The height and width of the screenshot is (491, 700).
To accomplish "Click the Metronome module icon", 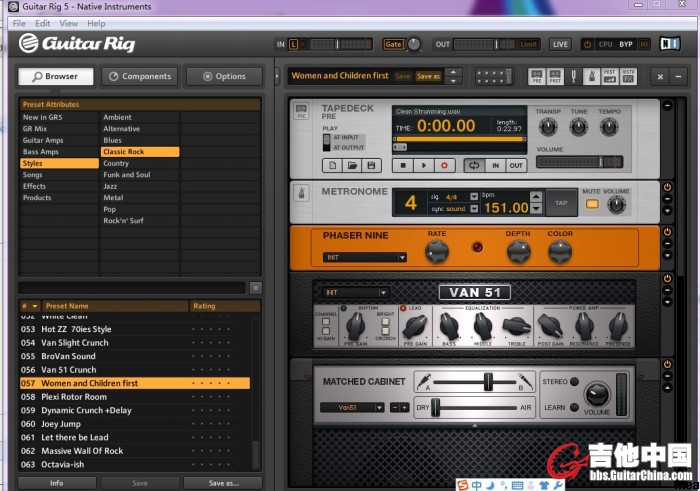I will click(301, 193).
